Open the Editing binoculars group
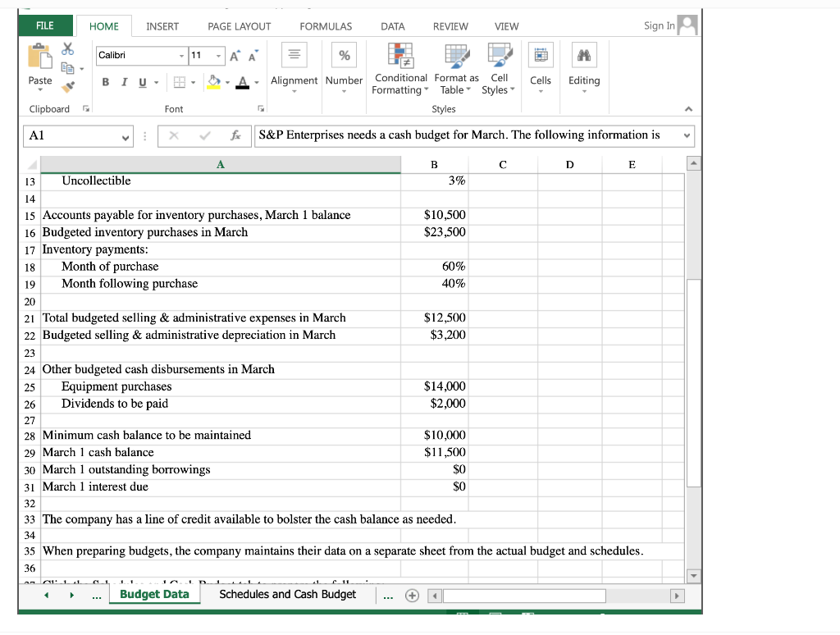 click(x=584, y=69)
